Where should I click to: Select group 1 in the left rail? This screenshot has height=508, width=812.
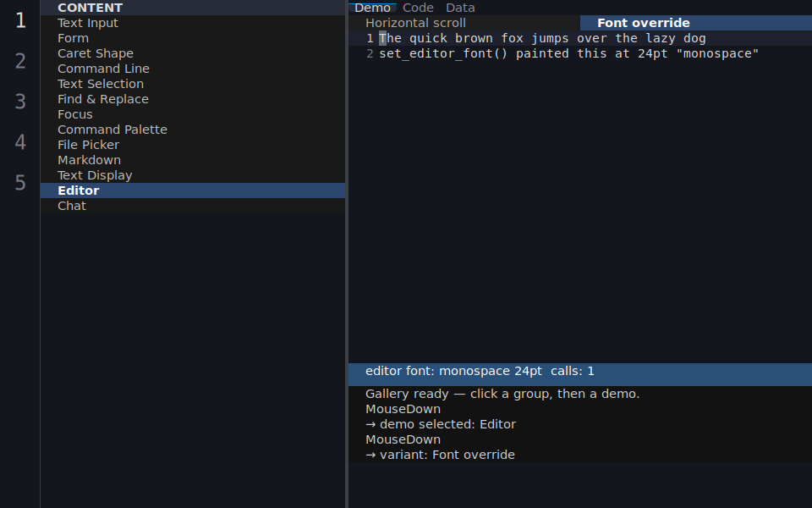[20, 20]
